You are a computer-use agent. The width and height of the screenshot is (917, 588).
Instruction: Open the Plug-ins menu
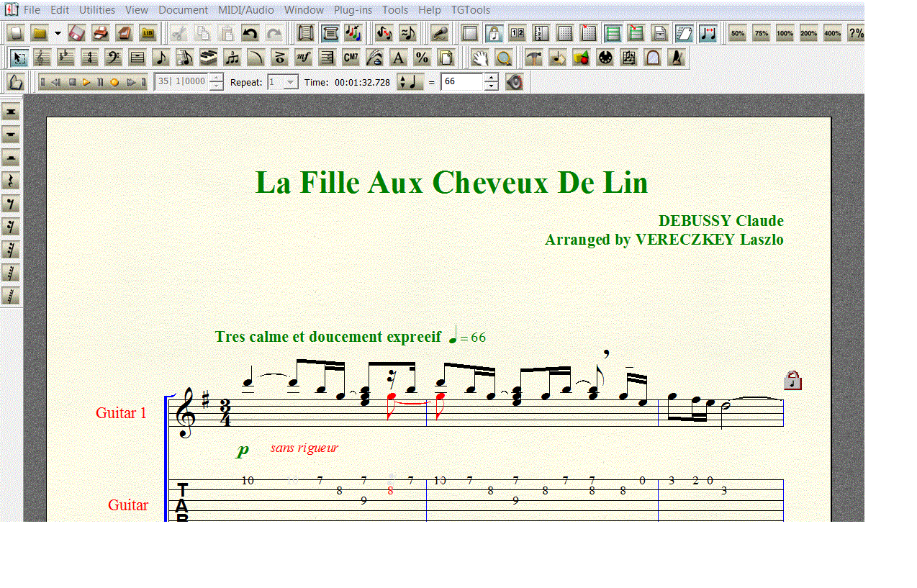(x=353, y=10)
